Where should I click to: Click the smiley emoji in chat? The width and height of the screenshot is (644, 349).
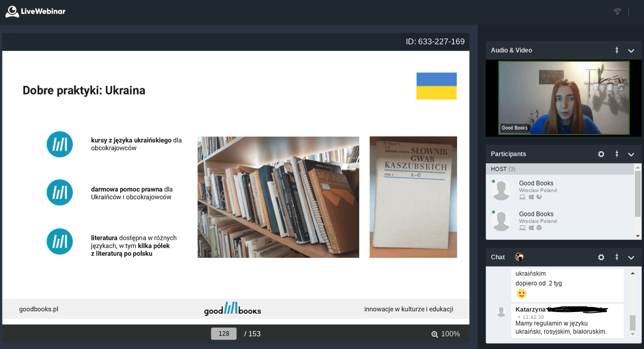[521, 294]
